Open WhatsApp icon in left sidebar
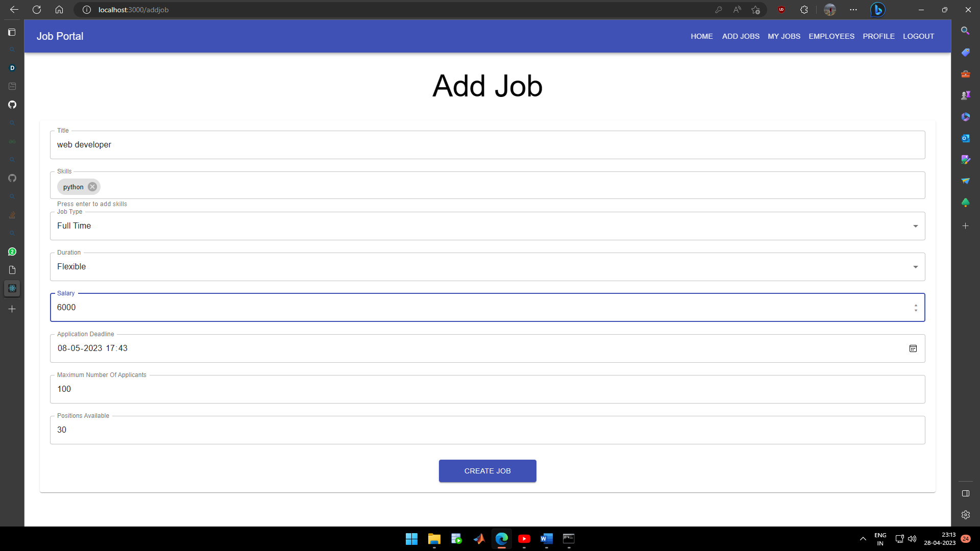 (x=12, y=252)
